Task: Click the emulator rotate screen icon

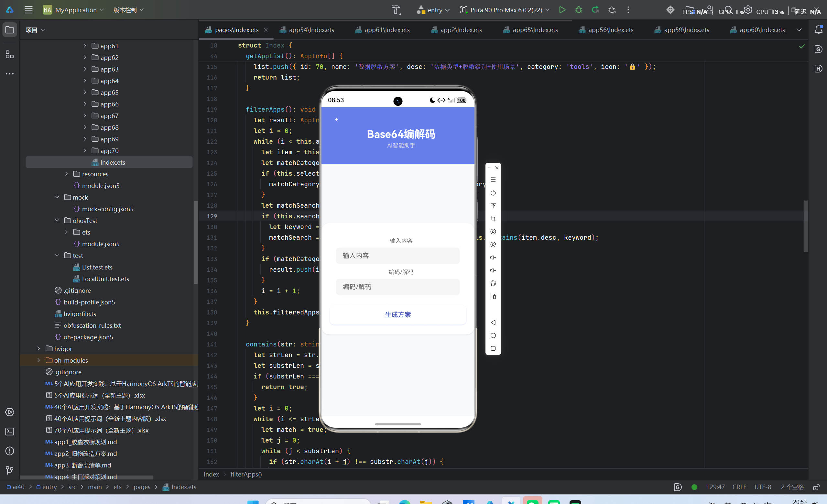Action: 493,283
